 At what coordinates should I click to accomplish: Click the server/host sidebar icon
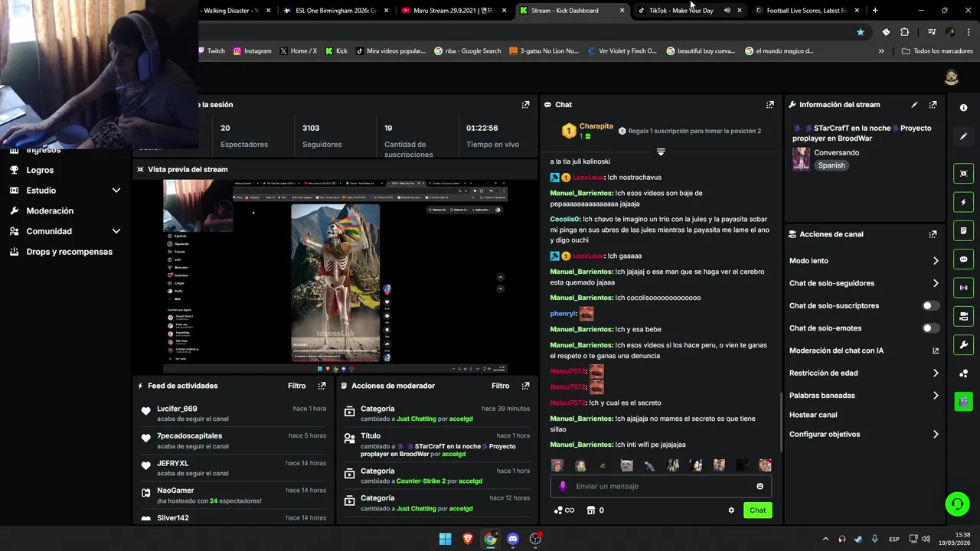pyautogui.click(x=963, y=316)
